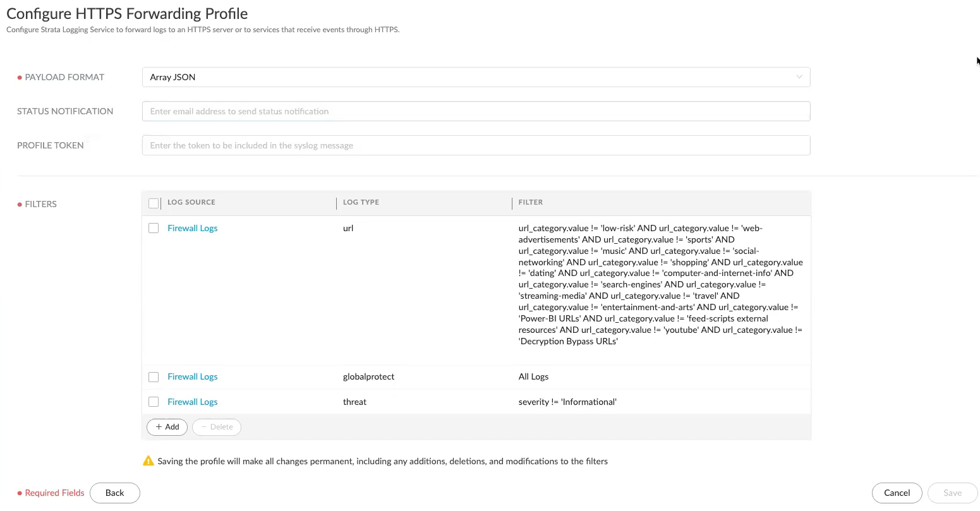Click the Save button
The image size is (980, 511).
click(x=952, y=493)
